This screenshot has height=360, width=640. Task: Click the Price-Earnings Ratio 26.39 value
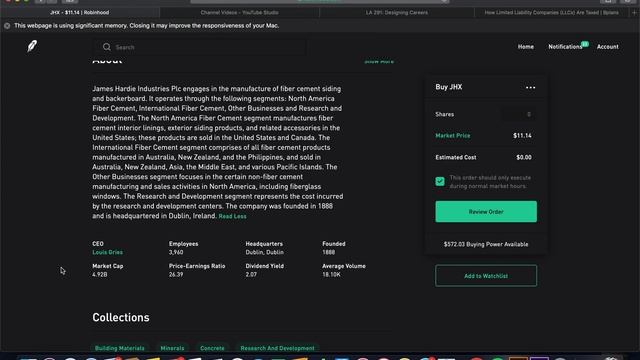pyautogui.click(x=176, y=275)
